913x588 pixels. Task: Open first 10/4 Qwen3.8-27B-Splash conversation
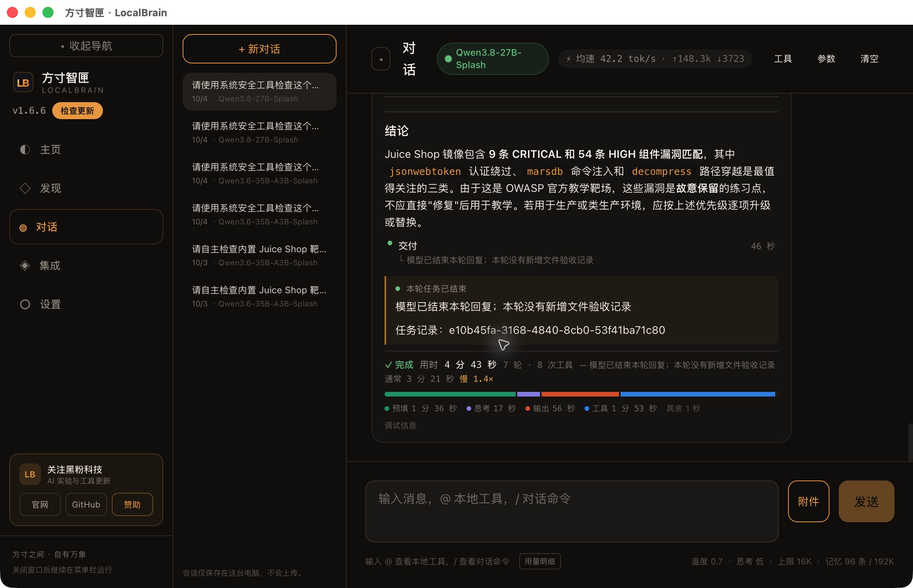coord(259,91)
